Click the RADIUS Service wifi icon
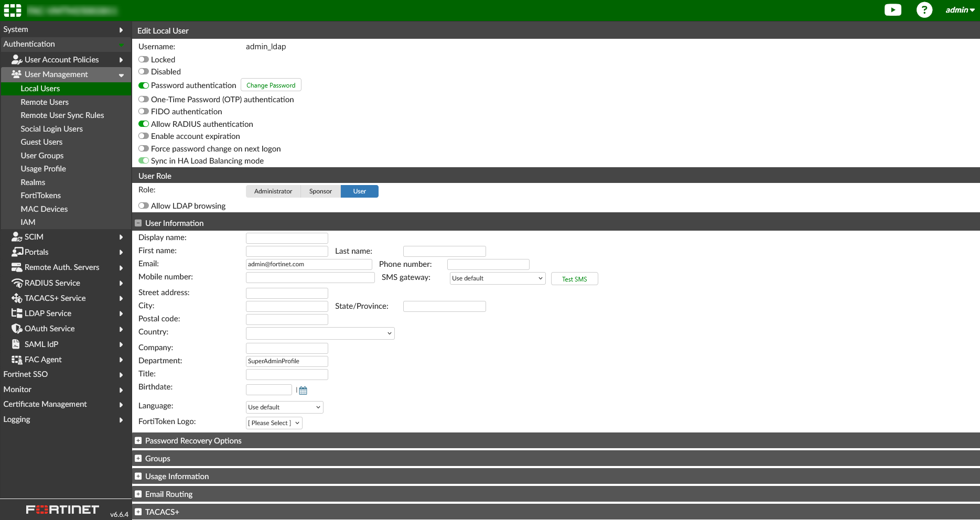This screenshot has width=980, height=520. click(17, 283)
